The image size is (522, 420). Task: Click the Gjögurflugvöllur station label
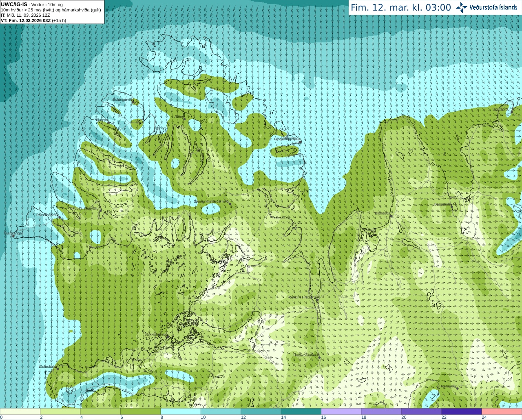pos(288,139)
